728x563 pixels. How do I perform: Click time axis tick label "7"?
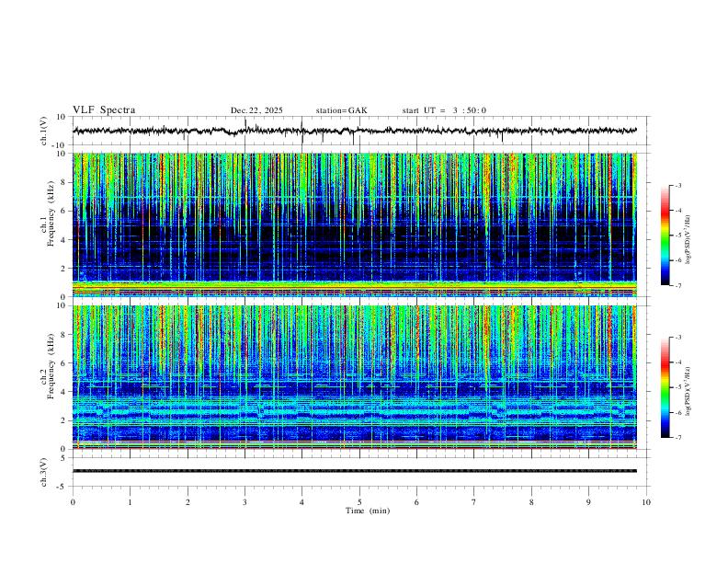pyautogui.click(x=474, y=502)
